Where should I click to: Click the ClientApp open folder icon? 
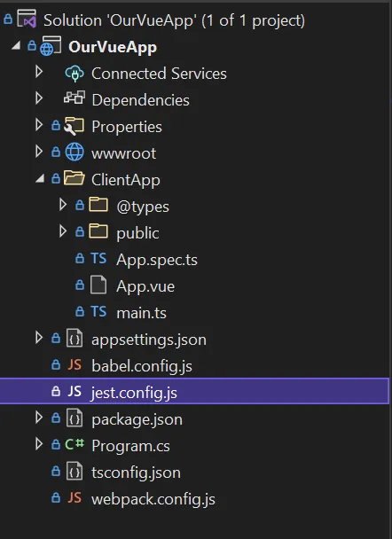(74, 178)
